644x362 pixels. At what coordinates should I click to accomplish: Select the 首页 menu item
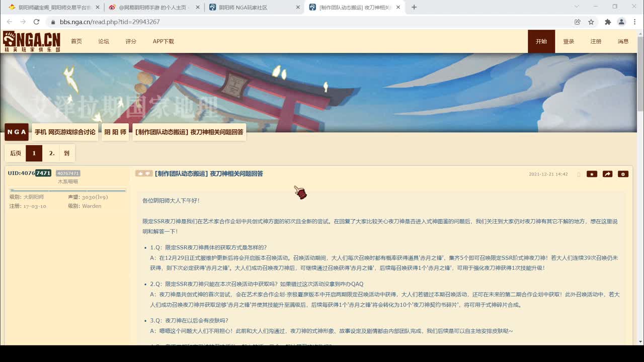pyautogui.click(x=76, y=41)
